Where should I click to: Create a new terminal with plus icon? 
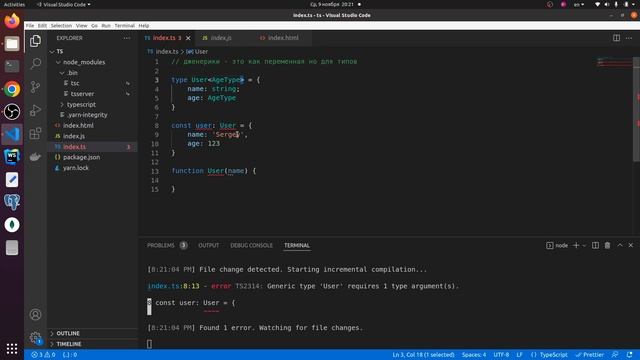point(576,245)
